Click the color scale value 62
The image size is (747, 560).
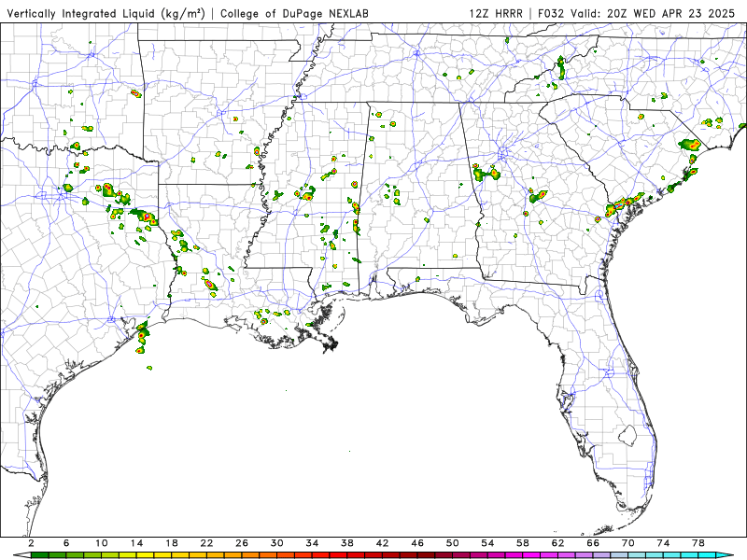(x=558, y=543)
